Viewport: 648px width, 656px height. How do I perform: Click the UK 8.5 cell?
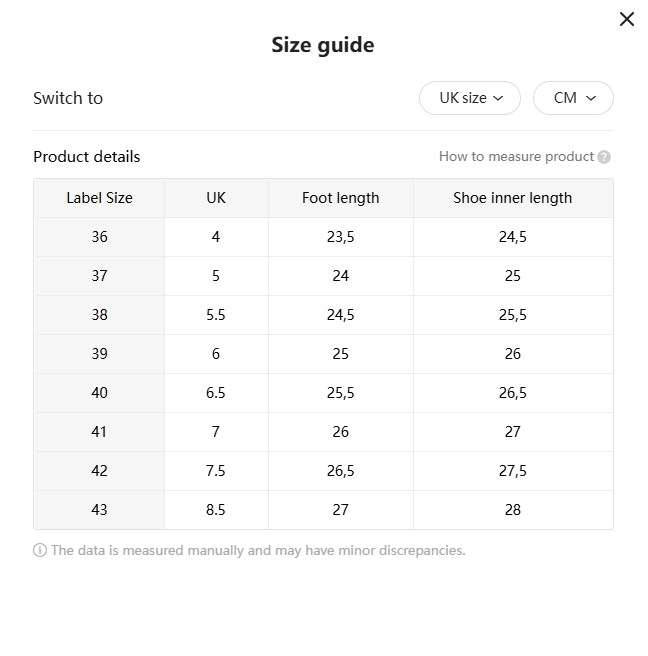click(216, 510)
